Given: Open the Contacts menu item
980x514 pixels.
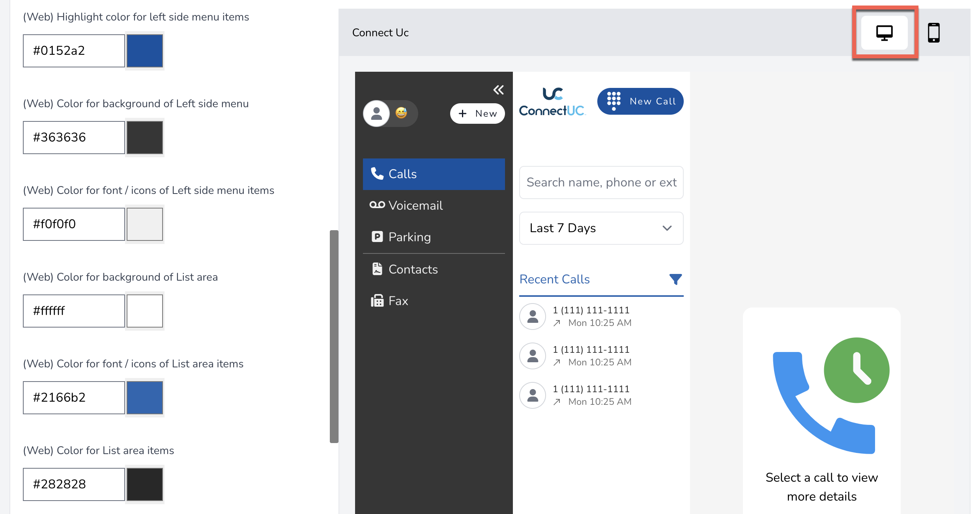Looking at the screenshot, I should point(434,269).
